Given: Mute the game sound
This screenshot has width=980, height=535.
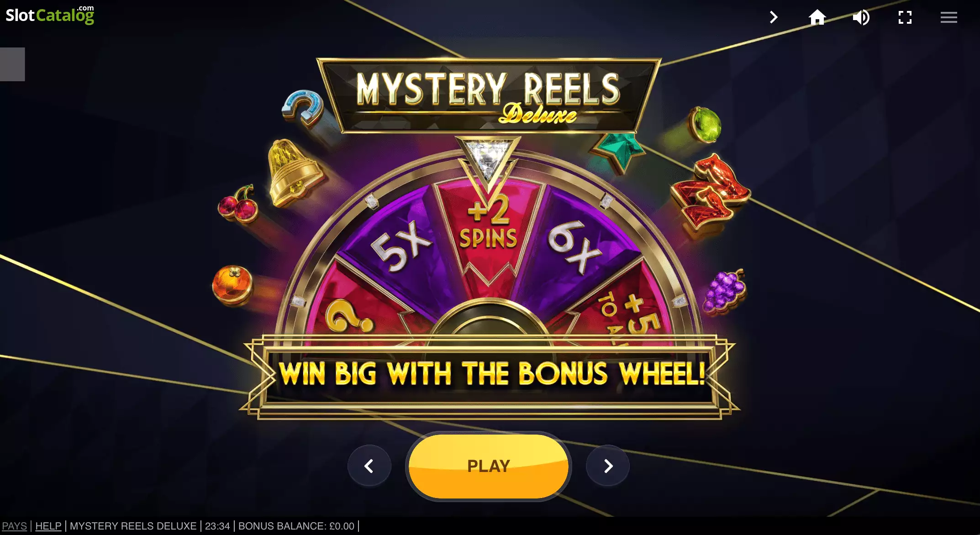Looking at the screenshot, I should coord(861,17).
